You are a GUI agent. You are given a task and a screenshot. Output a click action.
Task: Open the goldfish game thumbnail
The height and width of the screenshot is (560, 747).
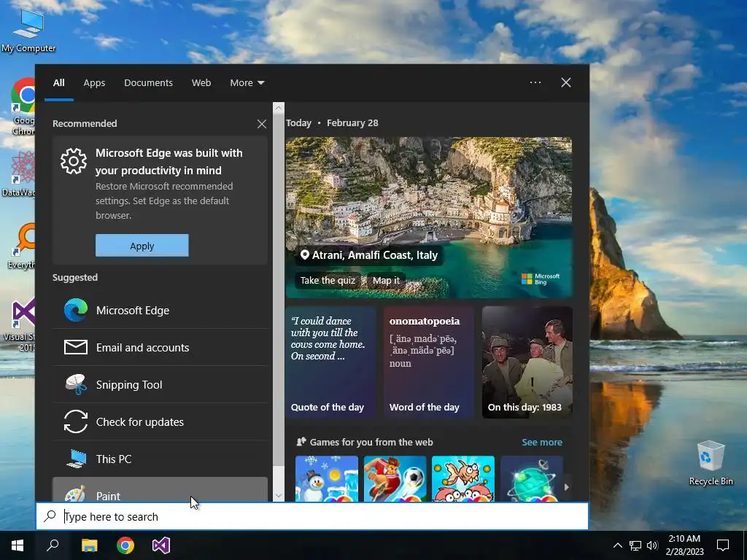point(463,478)
